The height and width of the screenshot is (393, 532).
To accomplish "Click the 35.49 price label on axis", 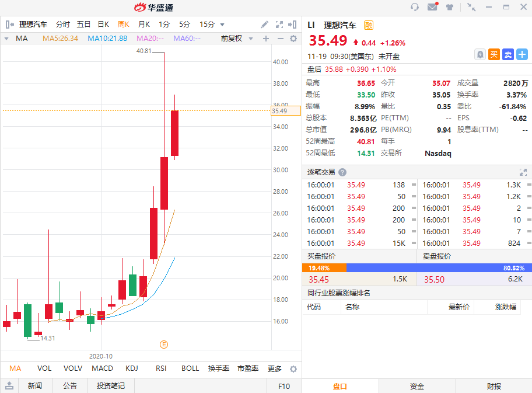I will coord(286,111).
